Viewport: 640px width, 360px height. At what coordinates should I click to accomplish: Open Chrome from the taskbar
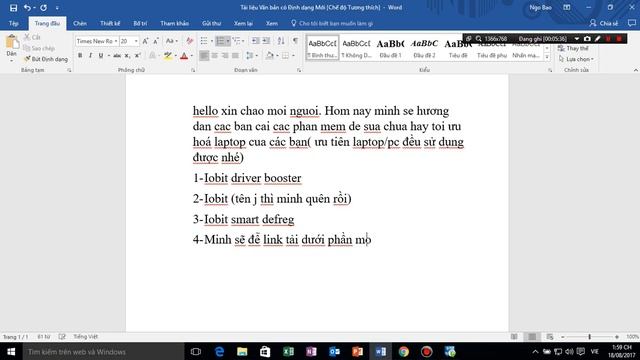(404, 351)
